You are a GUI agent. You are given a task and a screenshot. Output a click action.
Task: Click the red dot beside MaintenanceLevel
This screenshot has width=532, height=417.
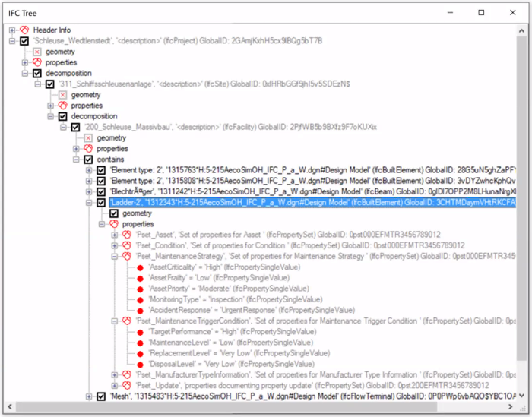click(140, 343)
